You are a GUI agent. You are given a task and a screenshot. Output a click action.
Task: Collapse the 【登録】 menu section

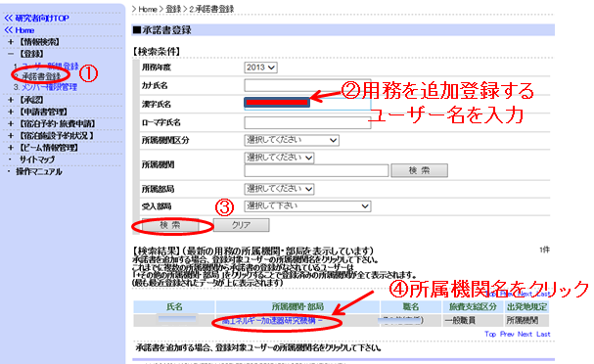pos(26,54)
